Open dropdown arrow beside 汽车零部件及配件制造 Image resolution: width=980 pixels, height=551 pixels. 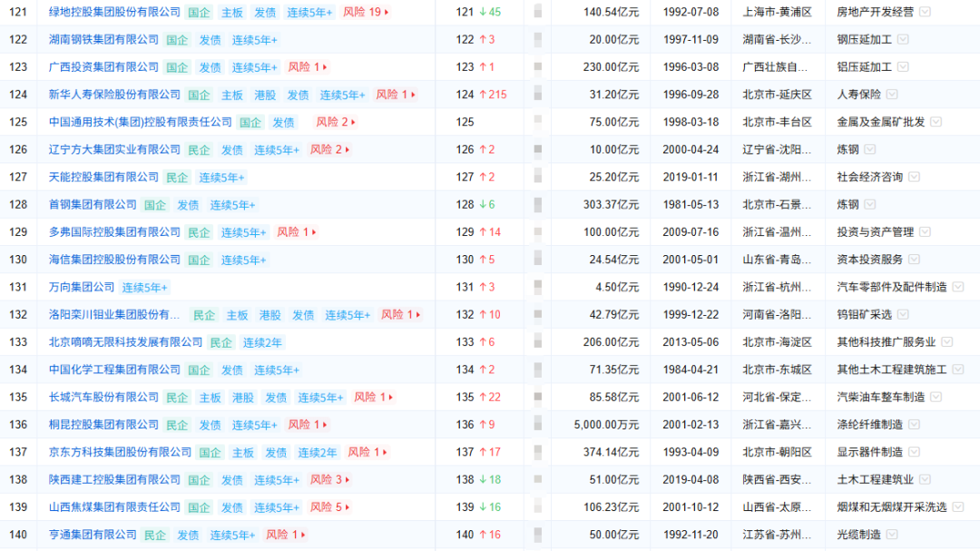click(957, 287)
